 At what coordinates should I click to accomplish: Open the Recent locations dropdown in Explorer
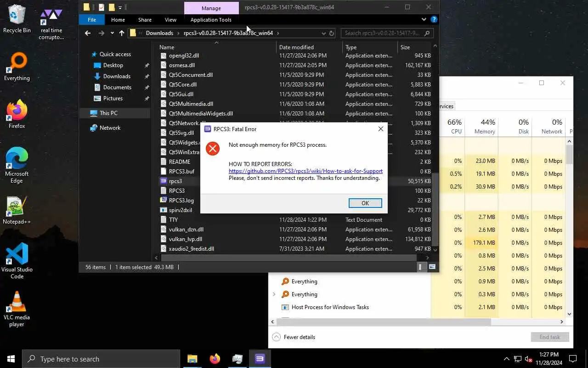[112, 33]
